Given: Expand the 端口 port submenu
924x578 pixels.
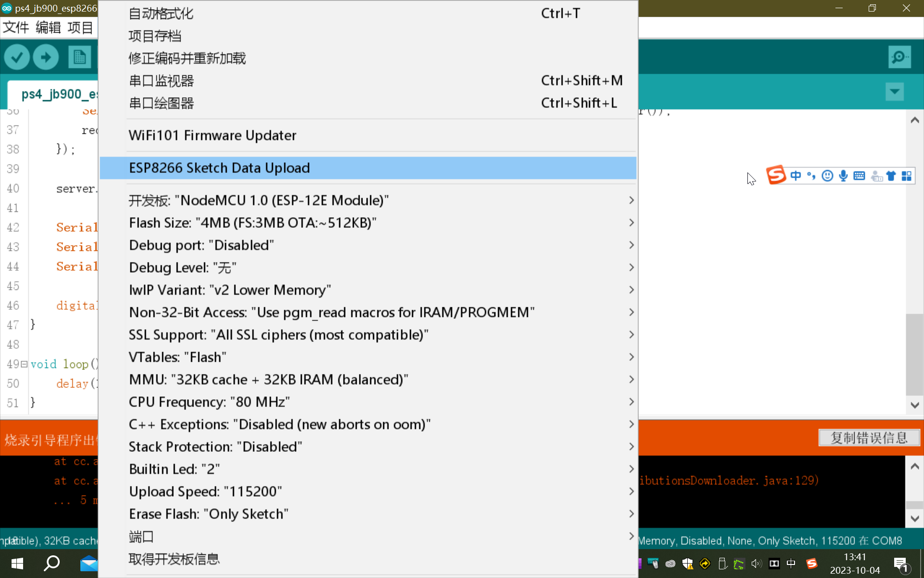Looking at the screenshot, I should (x=368, y=536).
